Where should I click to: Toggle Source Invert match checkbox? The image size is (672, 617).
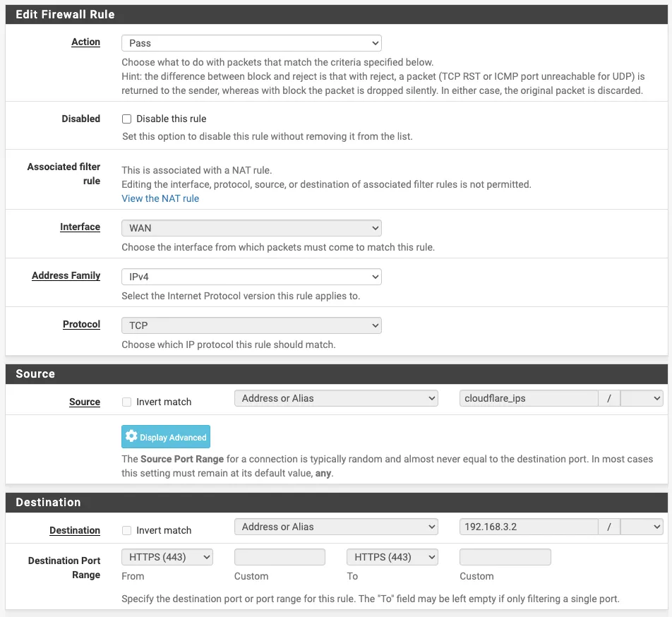click(x=126, y=402)
